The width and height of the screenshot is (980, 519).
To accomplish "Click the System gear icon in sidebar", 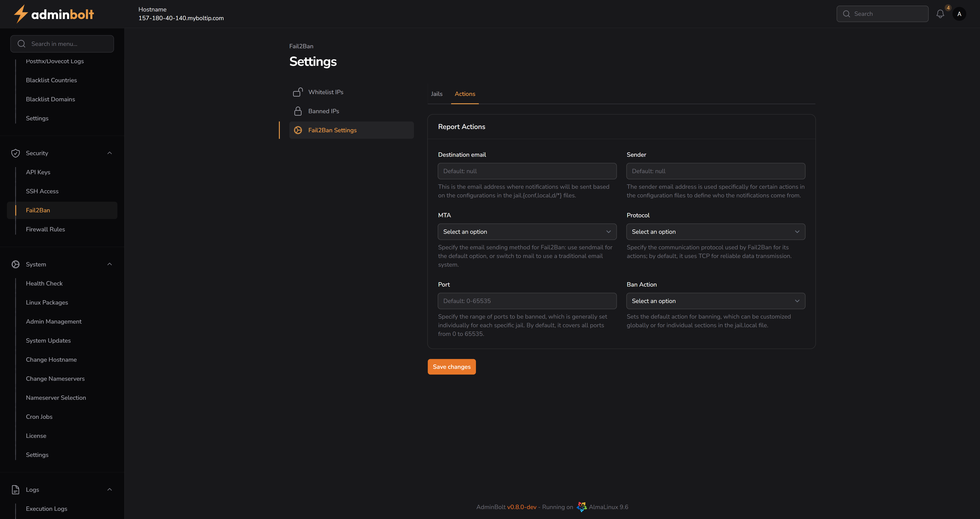I will pyautogui.click(x=16, y=264).
